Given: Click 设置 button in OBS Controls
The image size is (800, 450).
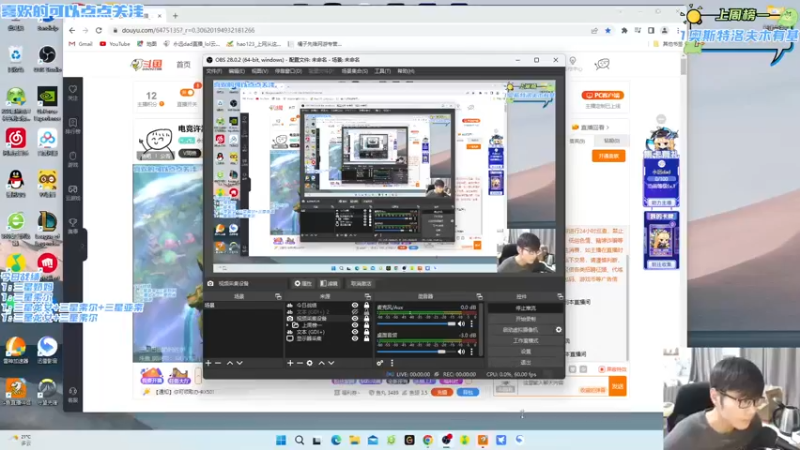Looking at the screenshot, I should tap(525, 352).
